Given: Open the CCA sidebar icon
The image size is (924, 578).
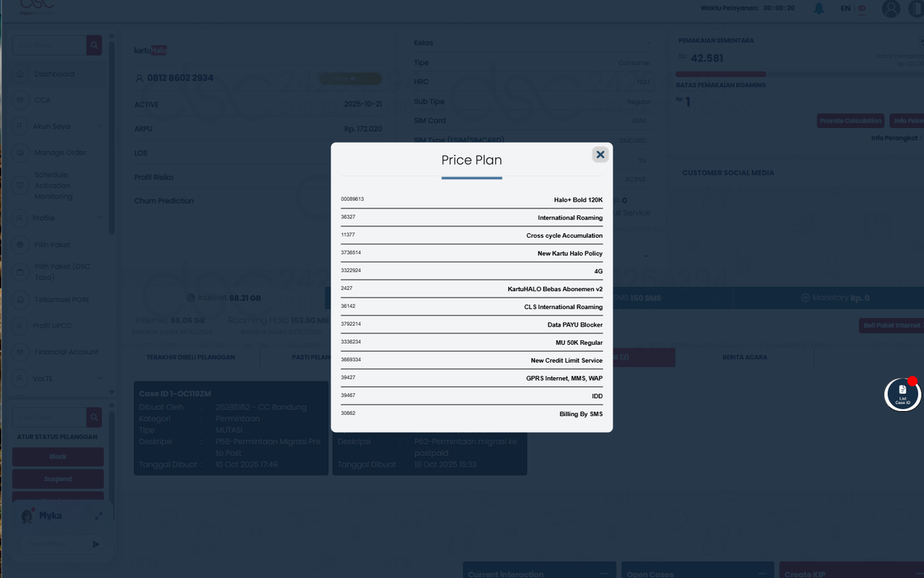Looking at the screenshot, I should click(20, 100).
